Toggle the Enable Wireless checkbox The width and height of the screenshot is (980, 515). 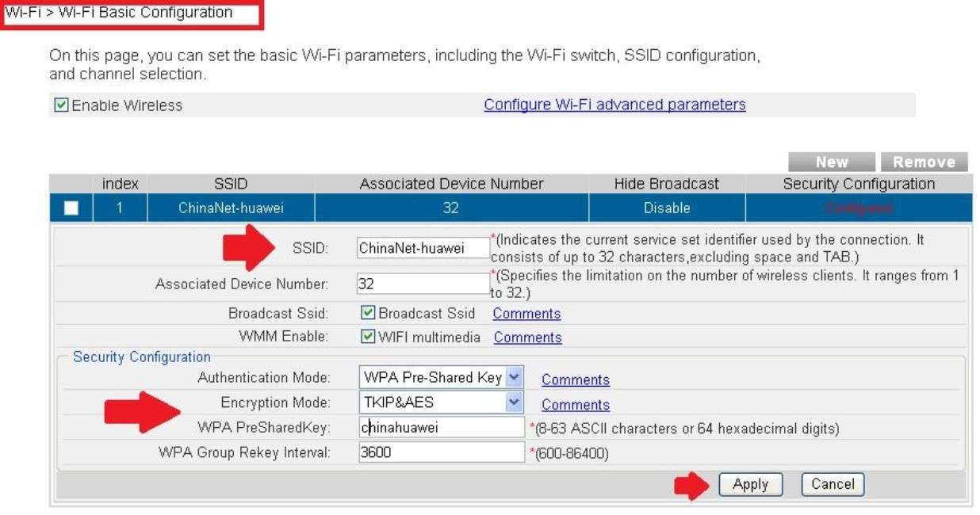(61, 105)
